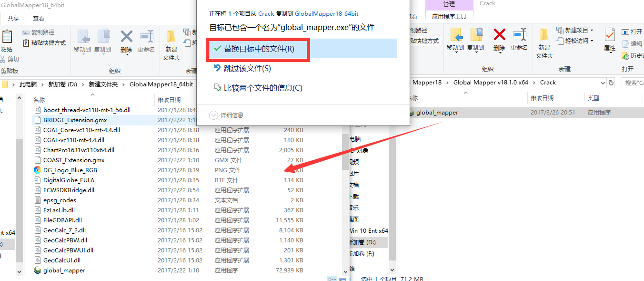Click 新加卷 (D:) breadcrumb in left address bar
This screenshot has height=281, width=644.
62,84
